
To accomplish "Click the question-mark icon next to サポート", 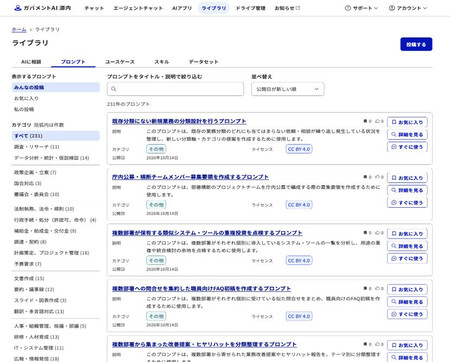I will (x=348, y=8).
